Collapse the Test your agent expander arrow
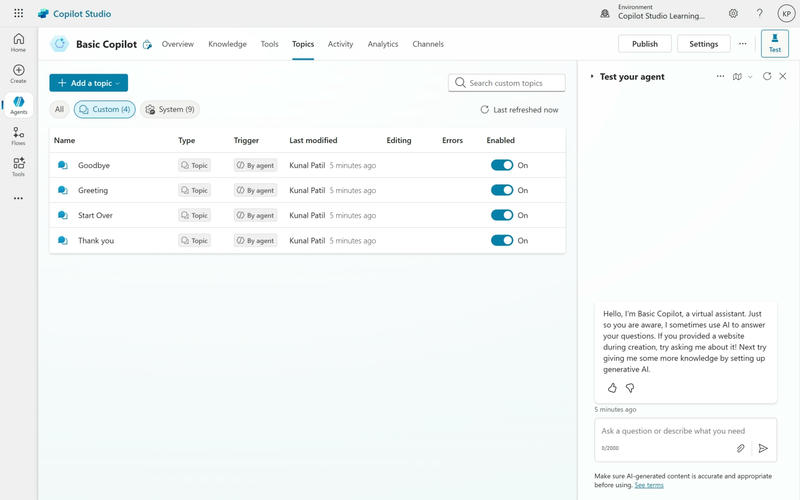 (x=592, y=76)
